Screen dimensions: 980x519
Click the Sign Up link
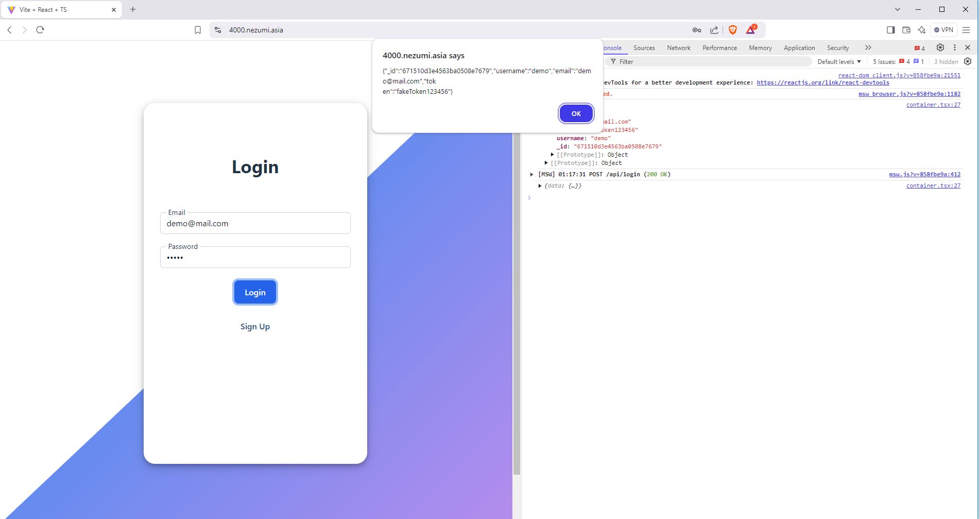click(255, 327)
